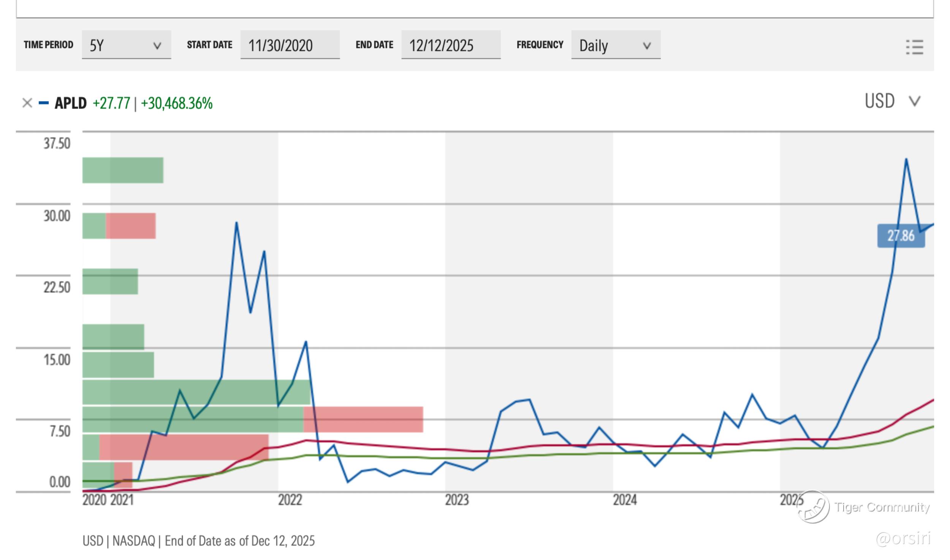
Task: Click the APLD ticker label
Action: point(71,103)
